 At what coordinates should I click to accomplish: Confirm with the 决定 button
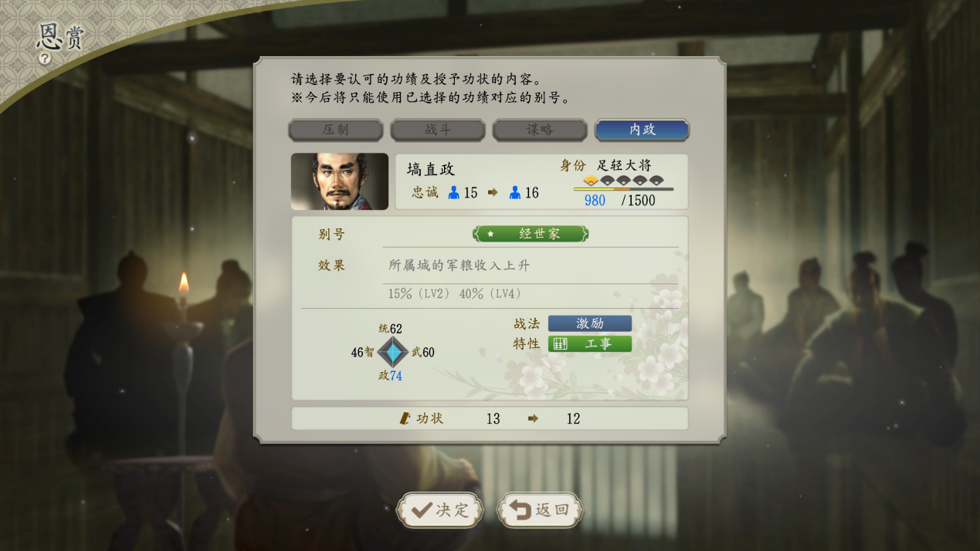click(439, 510)
